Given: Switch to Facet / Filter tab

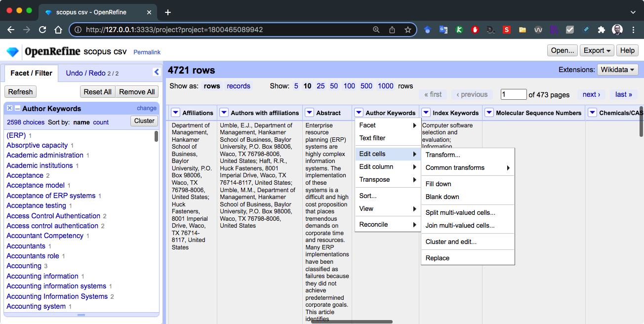Looking at the screenshot, I should (32, 73).
